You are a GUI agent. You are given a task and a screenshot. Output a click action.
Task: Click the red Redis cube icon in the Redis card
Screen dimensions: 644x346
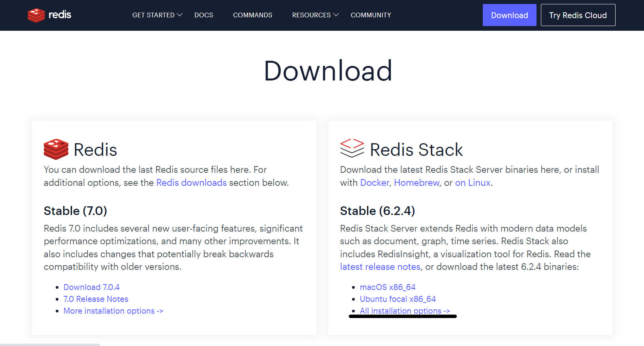(x=56, y=149)
